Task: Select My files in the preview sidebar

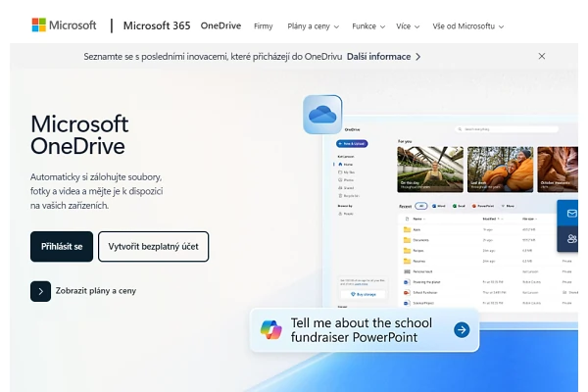Action: pyautogui.click(x=347, y=172)
